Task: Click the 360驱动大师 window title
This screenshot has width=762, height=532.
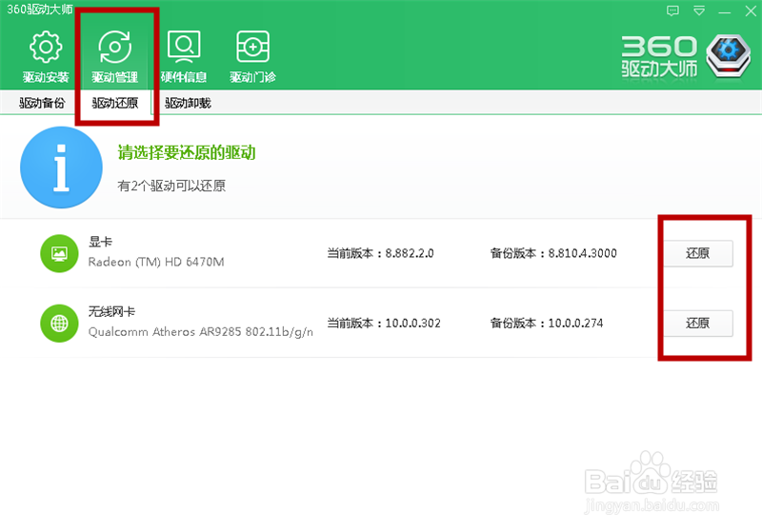Action: [x=39, y=10]
